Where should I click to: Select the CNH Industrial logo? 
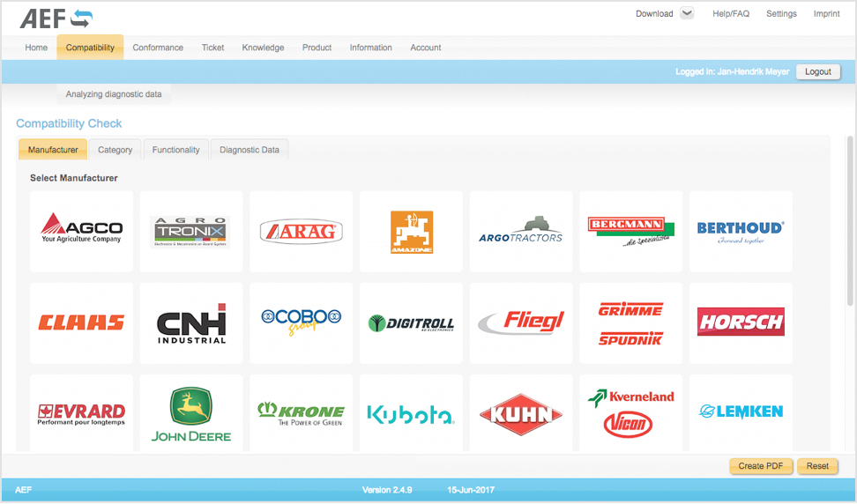click(x=191, y=323)
